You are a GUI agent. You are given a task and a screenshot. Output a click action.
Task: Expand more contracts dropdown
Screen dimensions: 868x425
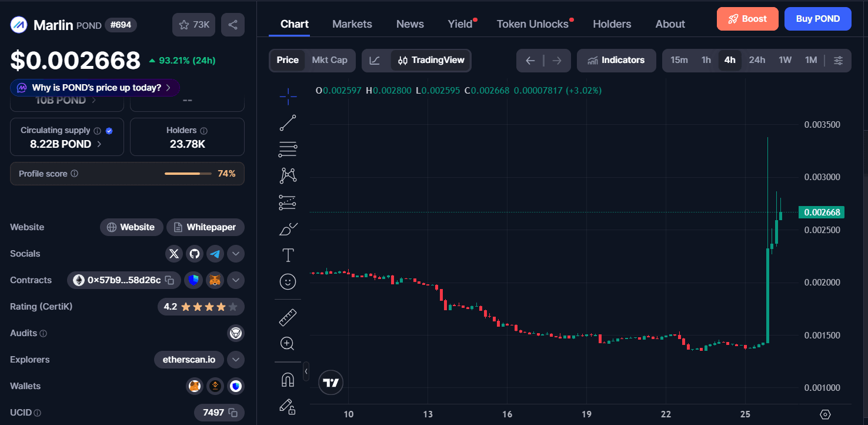click(236, 280)
